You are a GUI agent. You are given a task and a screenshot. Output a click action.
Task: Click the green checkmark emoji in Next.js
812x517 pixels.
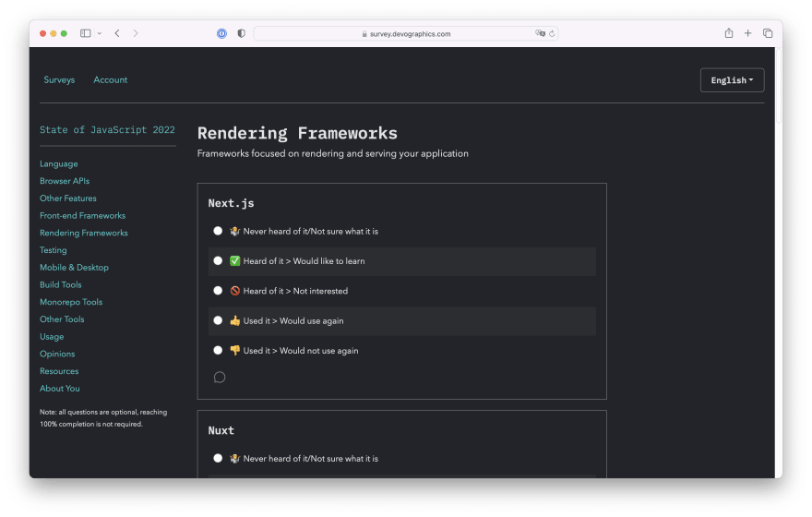click(235, 261)
